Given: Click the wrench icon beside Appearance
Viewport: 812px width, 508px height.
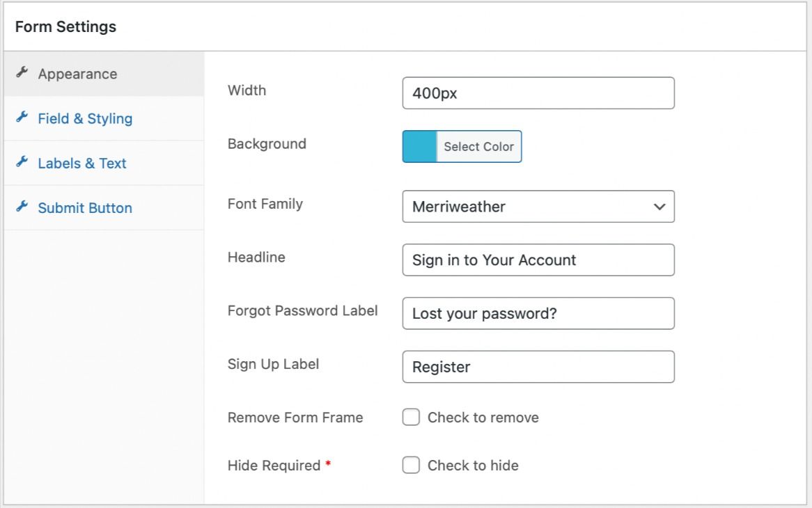Looking at the screenshot, I should 22,73.
